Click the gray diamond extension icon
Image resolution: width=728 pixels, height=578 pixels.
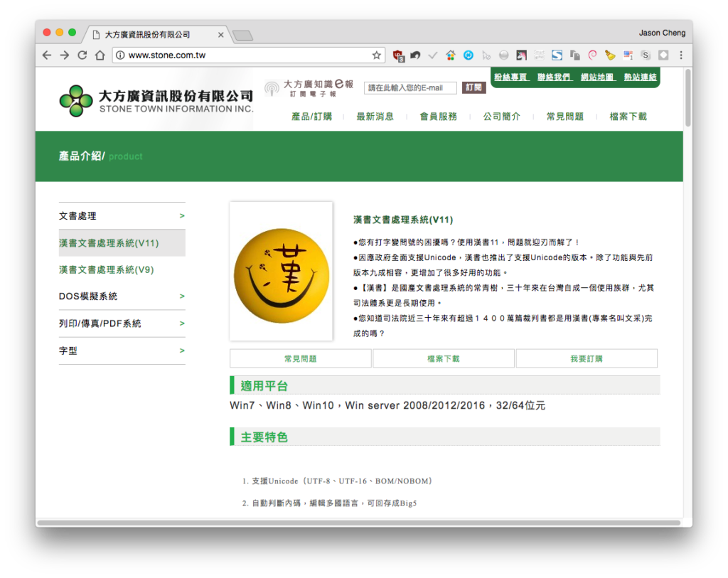[x=663, y=55]
